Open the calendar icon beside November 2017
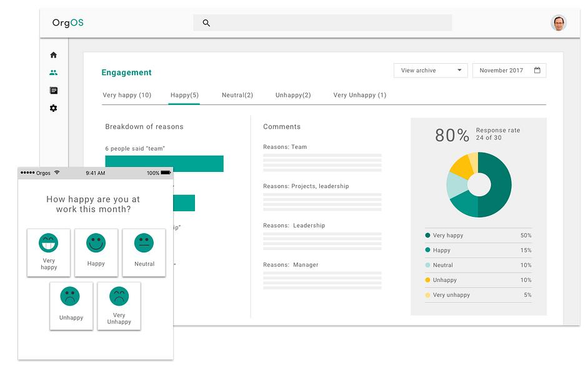The width and height of the screenshot is (588, 375). coord(537,70)
